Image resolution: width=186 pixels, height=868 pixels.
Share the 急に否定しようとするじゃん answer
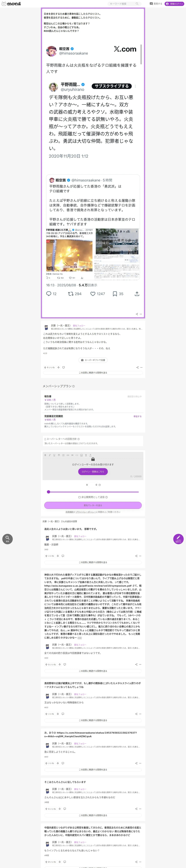(136, 763)
